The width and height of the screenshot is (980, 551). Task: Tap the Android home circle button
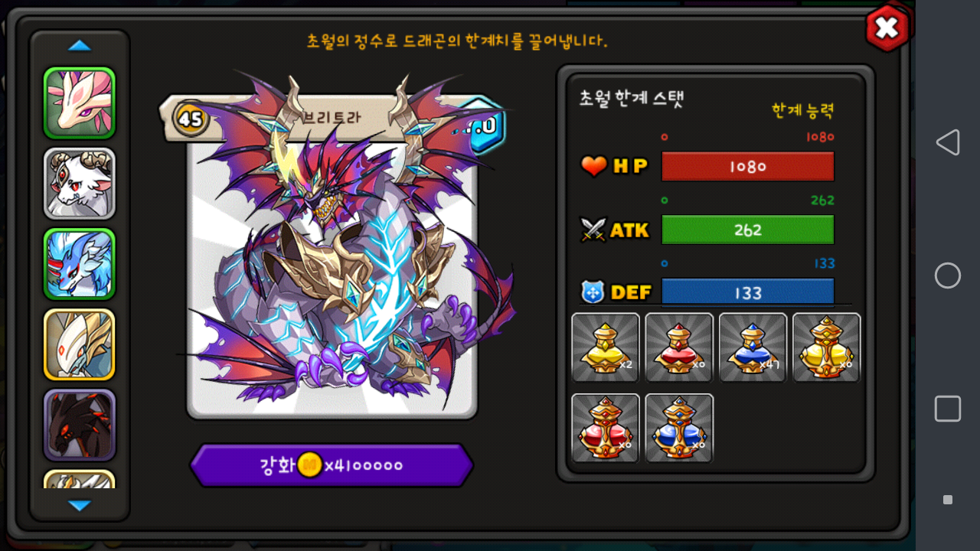[948, 275]
